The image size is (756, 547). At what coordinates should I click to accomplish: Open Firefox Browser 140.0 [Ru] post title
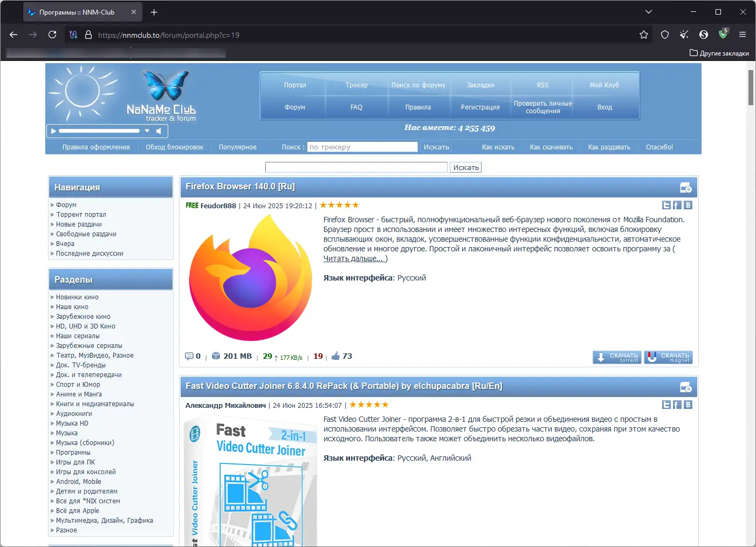tap(240, 187)
